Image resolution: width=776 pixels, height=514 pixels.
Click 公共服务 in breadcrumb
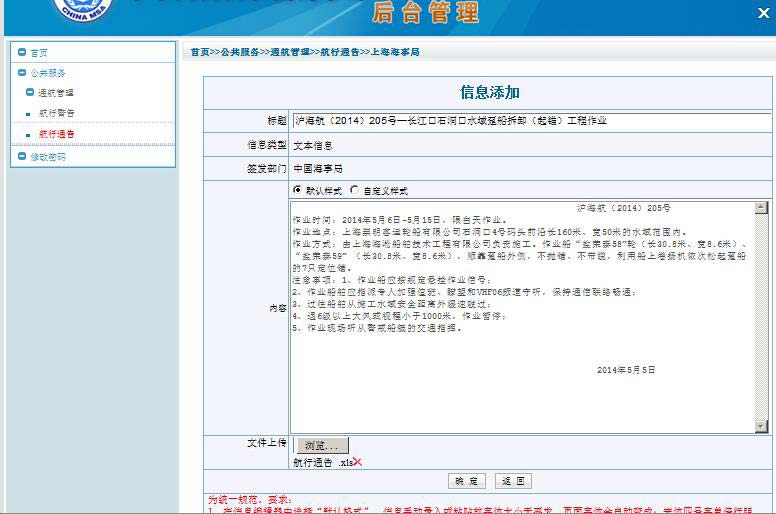point(240,52)
